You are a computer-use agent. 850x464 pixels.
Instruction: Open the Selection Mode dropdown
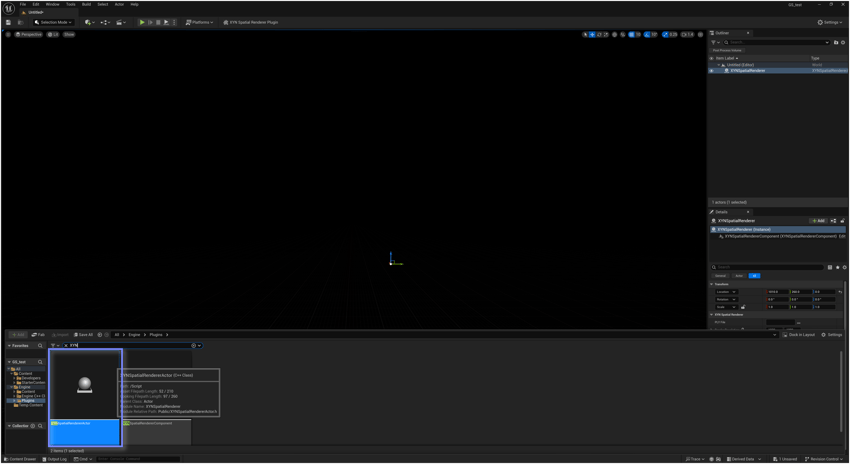pyautogui.click(x=54, y=22)
